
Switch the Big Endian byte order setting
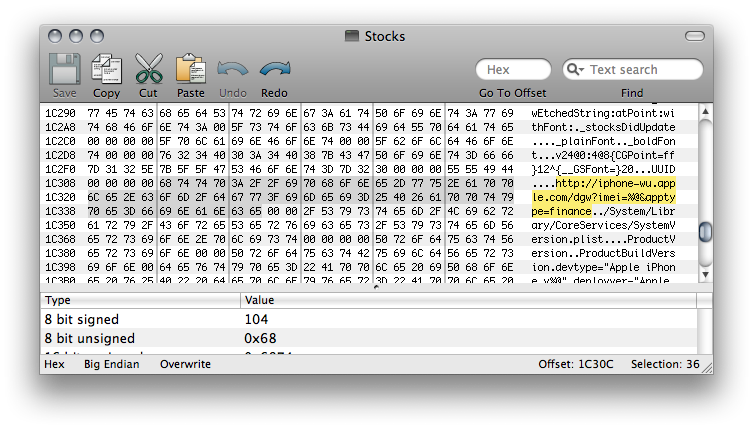pos(112,364)
